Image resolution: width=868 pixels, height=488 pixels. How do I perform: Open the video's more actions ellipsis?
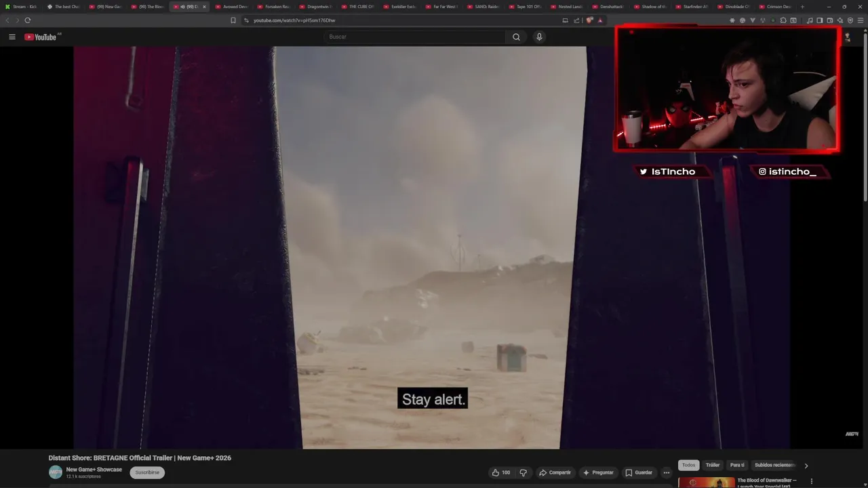click(667, 472)
